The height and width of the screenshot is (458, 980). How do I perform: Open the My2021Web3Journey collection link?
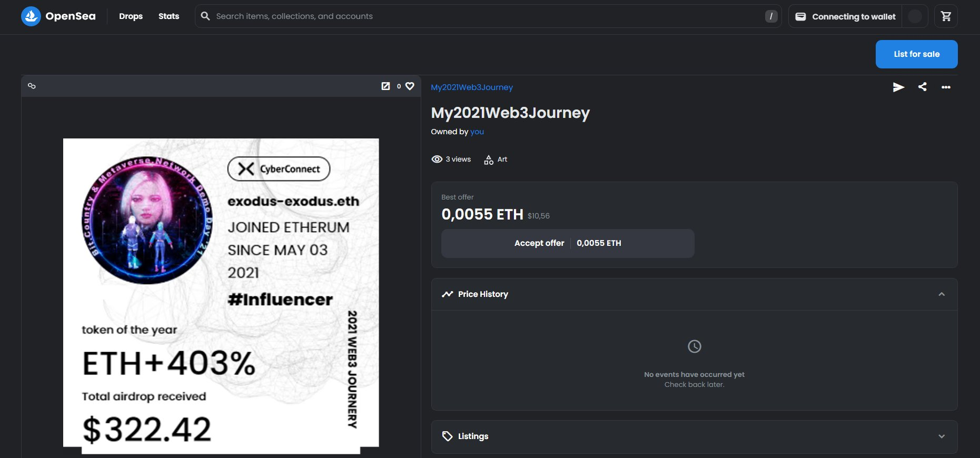click(471, 87)
